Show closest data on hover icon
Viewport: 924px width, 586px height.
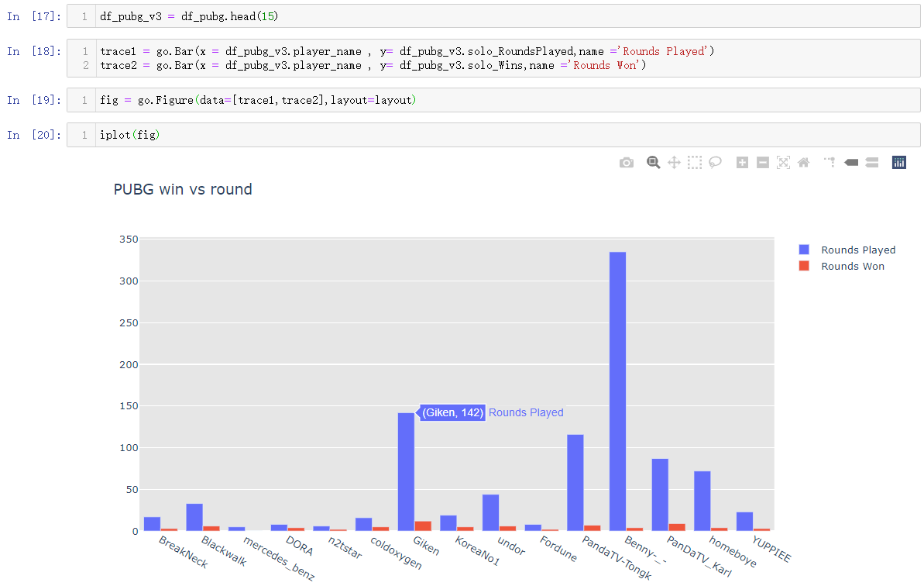pyautogui.click(x=851, y=163)
